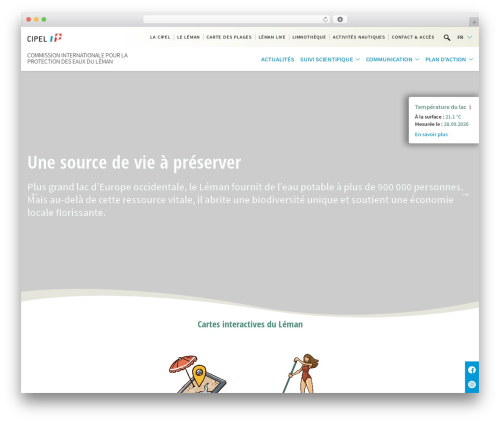Open the Facebook icon in side bar
This screenshot has height=423, width=500.
tap(472, 370)
